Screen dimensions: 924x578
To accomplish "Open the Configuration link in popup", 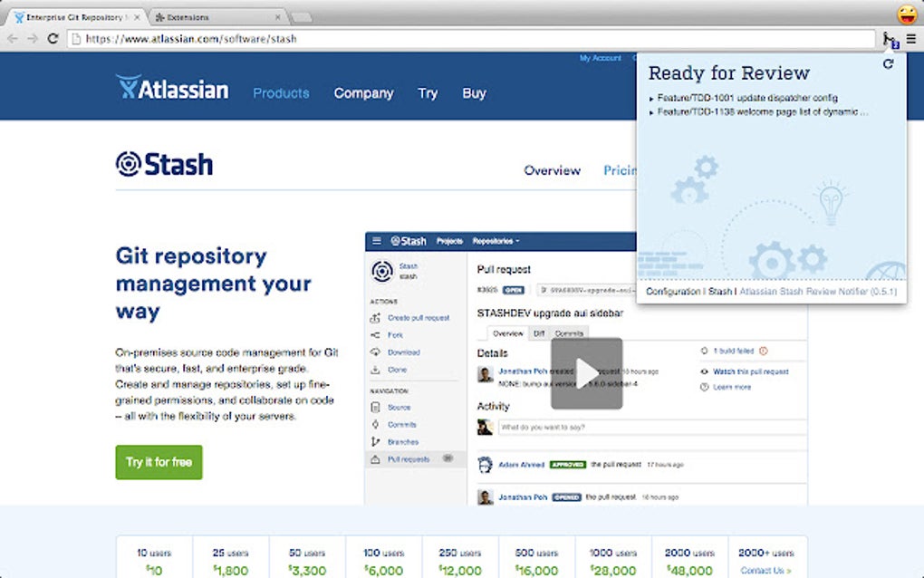I will tap(673, 292).
